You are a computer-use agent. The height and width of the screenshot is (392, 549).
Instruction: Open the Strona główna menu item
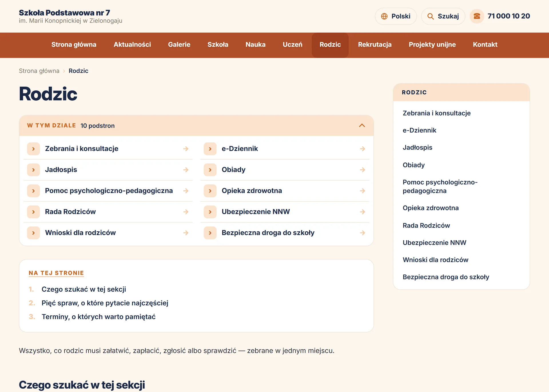[74, 45]
